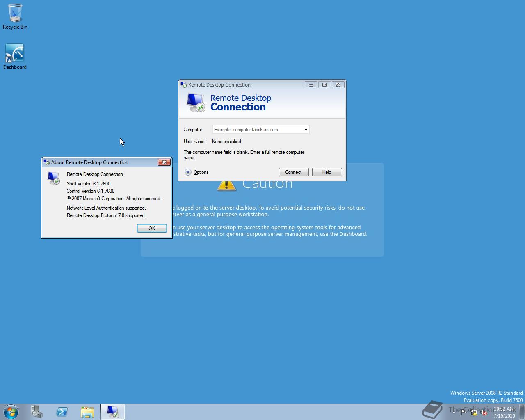The height and width of the screenshot is (420, 525).
Task: Click the About dialog title bar icon
Action: pos(47,162)
